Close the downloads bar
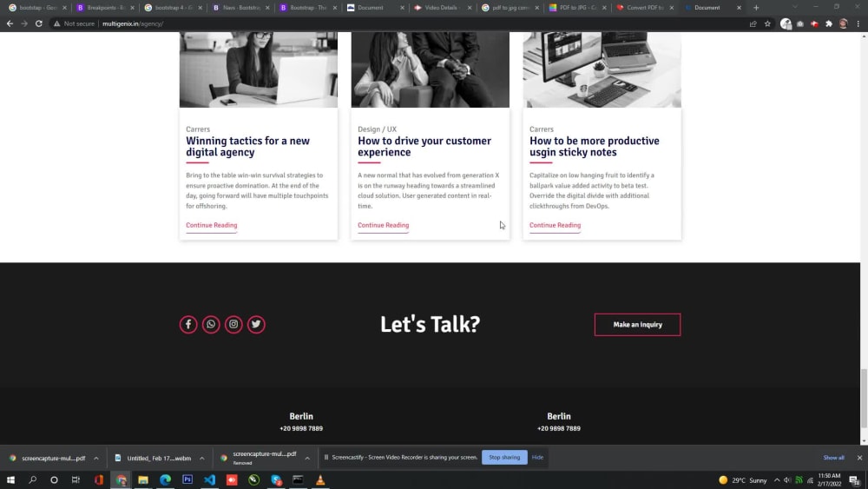Viewport: 868px width, 489px height. click(859, 458)
